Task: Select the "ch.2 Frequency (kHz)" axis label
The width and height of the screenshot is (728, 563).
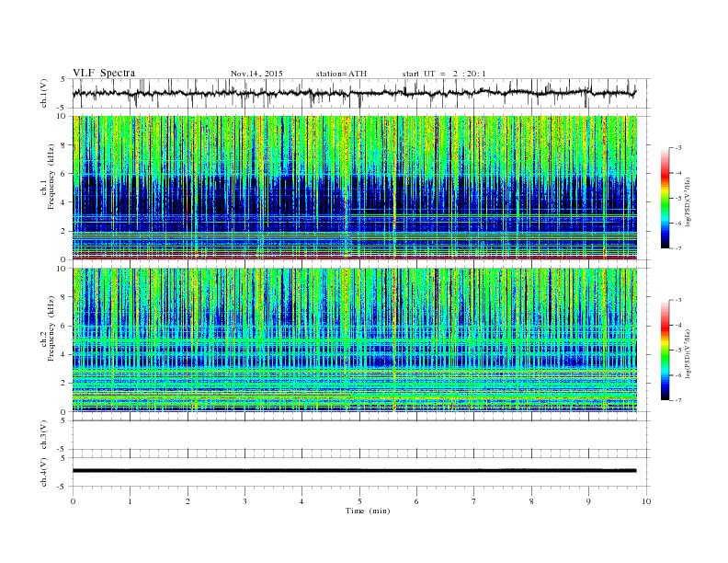Action: [48, 327]
